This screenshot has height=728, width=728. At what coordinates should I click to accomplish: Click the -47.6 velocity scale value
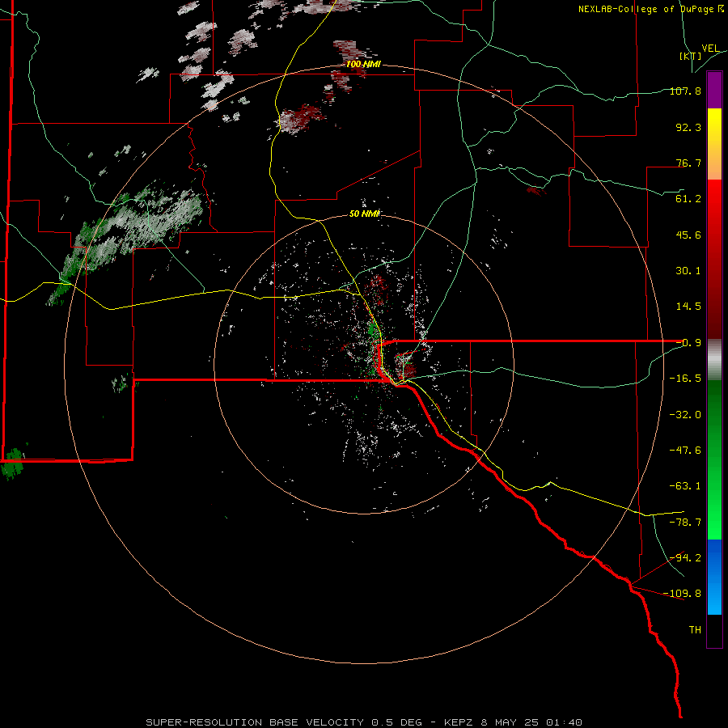pos(685,451)
